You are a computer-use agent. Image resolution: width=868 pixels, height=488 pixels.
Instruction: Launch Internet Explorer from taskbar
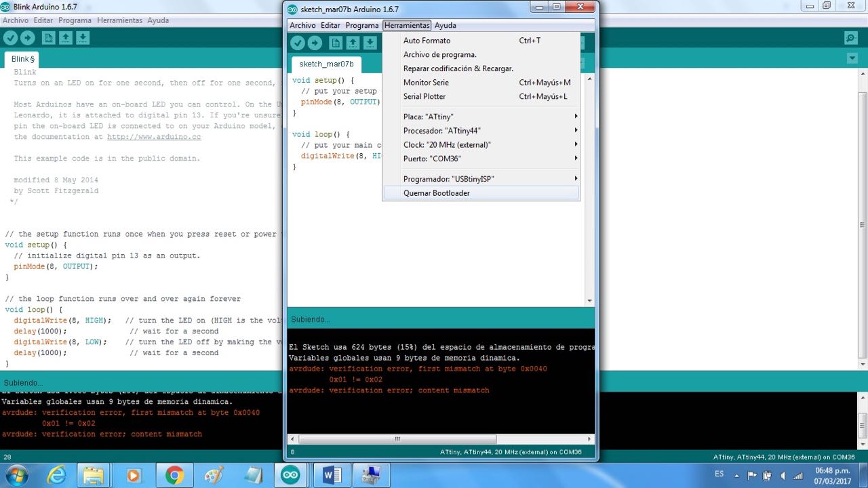[x=57, y=476]
